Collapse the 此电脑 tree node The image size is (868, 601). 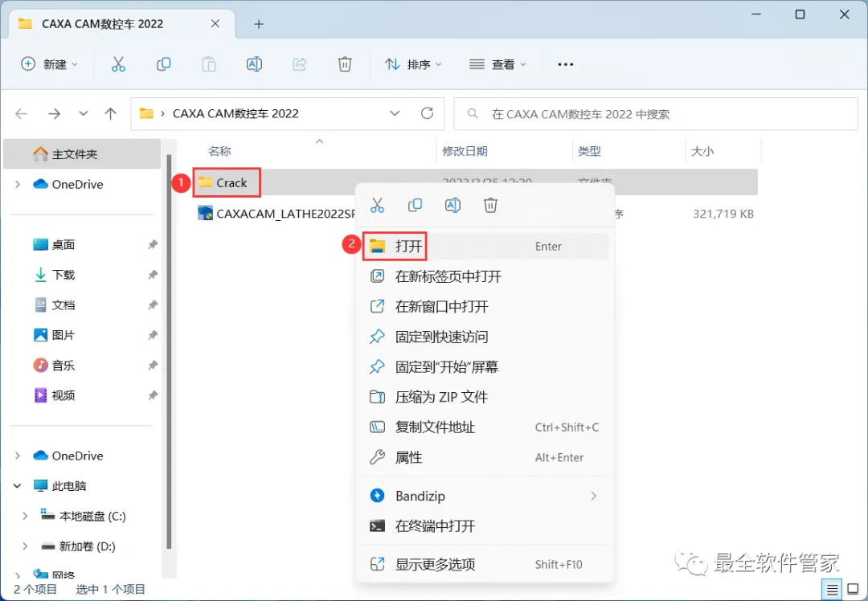pyautogui.click(x=17, y=486)
